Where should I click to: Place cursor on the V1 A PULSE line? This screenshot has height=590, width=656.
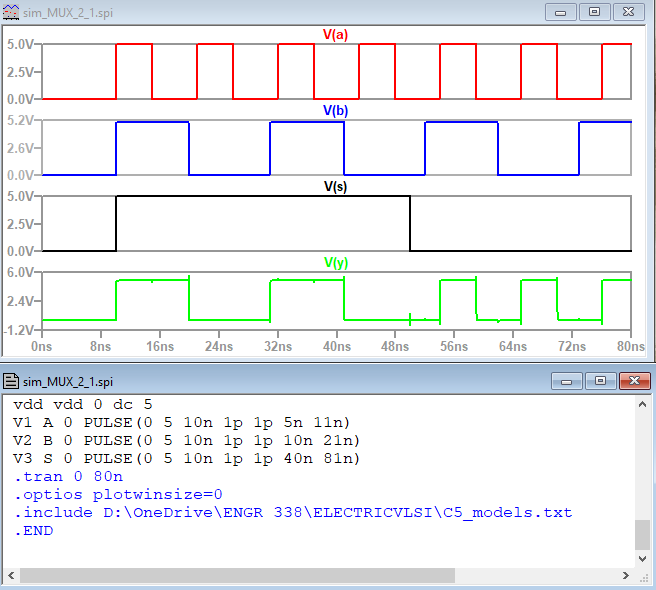(x=182, y=423)
